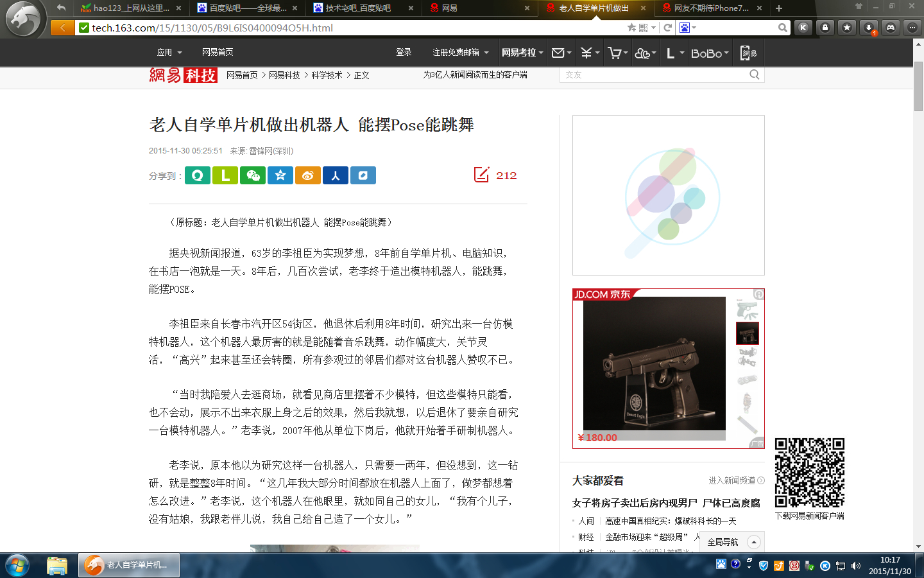924x578 pixels.
Task: Expand the 注册免费邮箱 dropdown
Action: click(461, 52)
